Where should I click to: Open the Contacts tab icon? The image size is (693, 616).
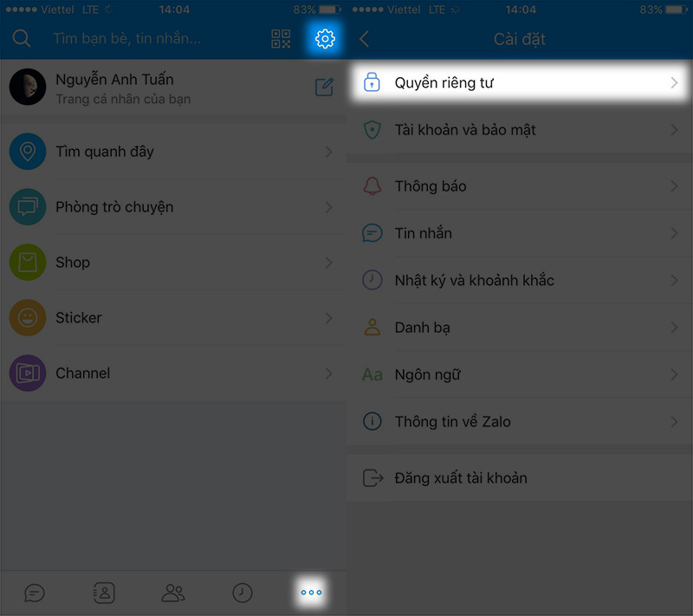[x=104, y=593]
